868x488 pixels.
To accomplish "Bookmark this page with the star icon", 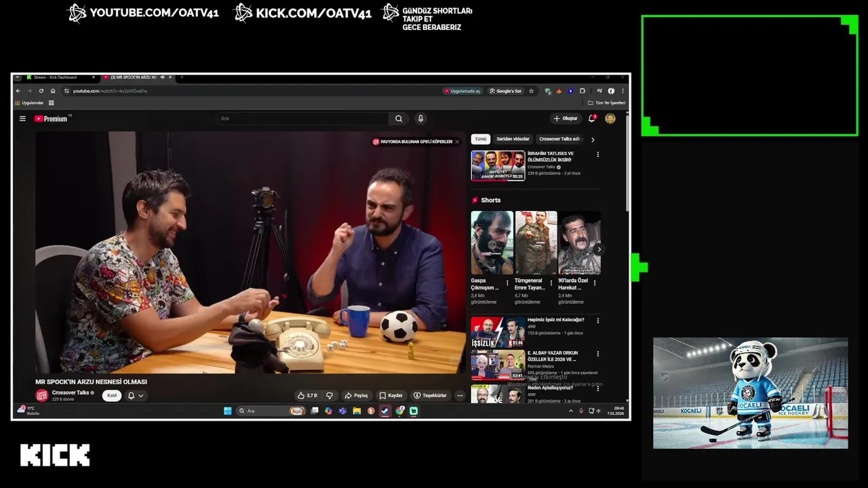I will point(531,91).
